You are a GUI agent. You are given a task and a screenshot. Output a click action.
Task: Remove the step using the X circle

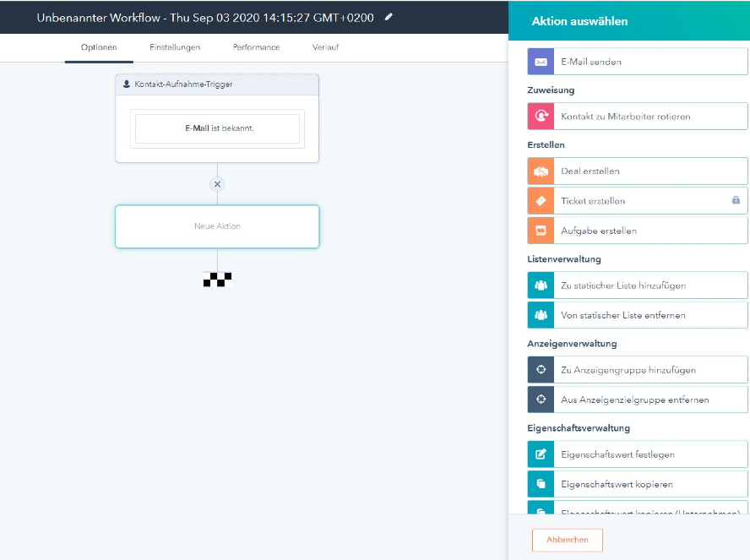[217, 184]
